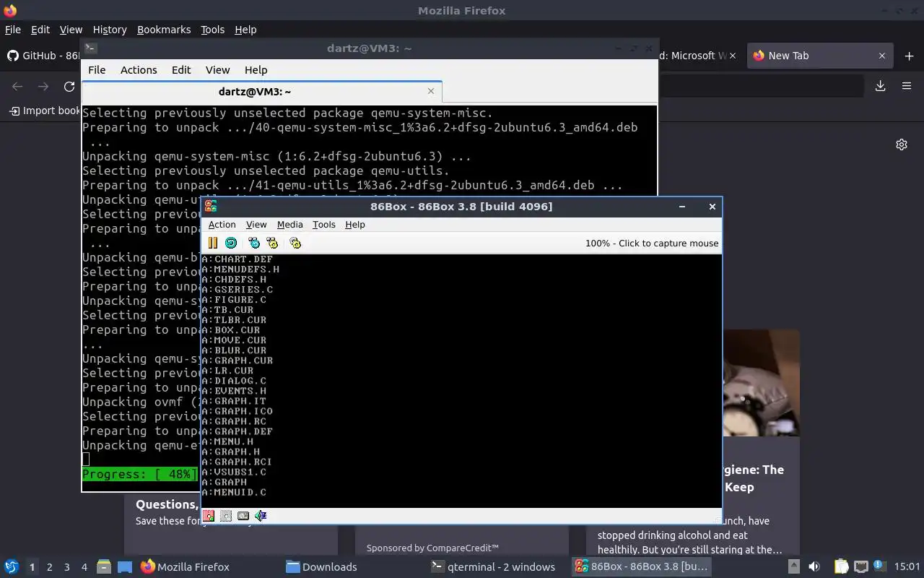Reload the Firefox page

(69, 86)
